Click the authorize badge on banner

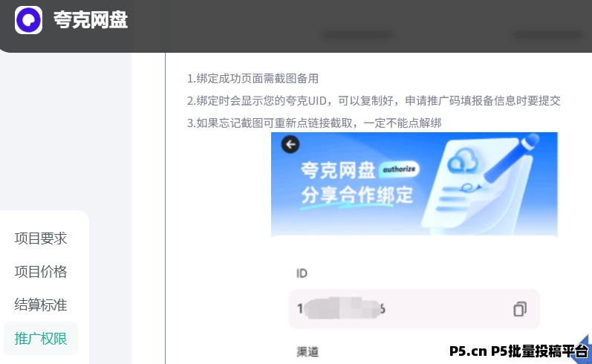(x=399, y=169)
